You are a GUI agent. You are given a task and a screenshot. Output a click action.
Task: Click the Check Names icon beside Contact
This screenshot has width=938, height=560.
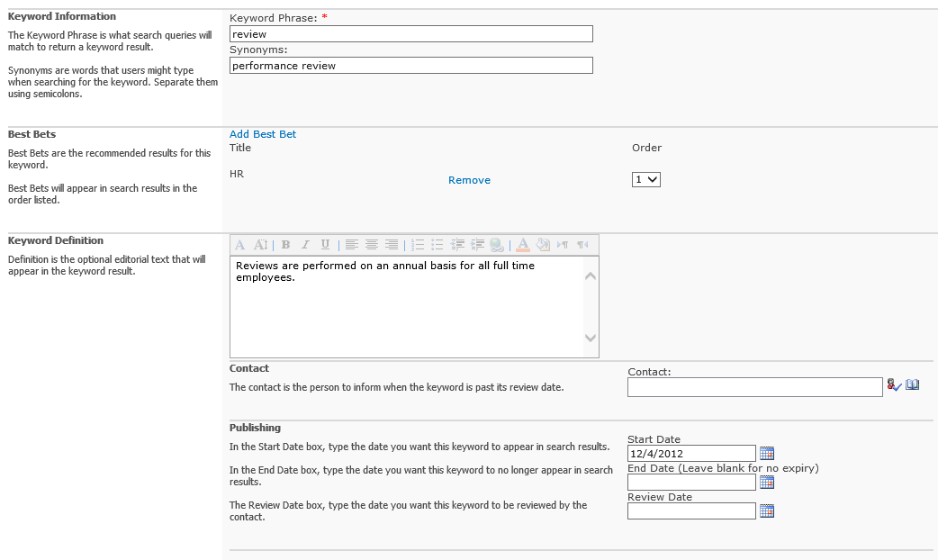coord(893,385)
